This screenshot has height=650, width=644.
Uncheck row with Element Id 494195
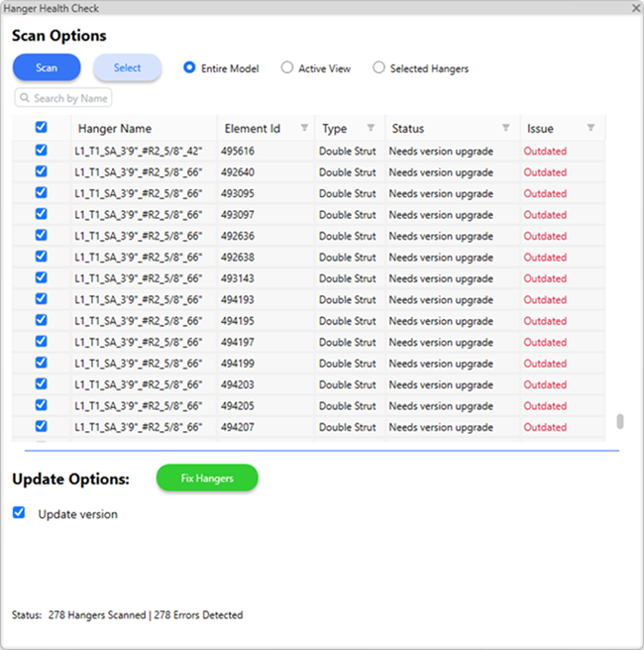tap(41, 320)
